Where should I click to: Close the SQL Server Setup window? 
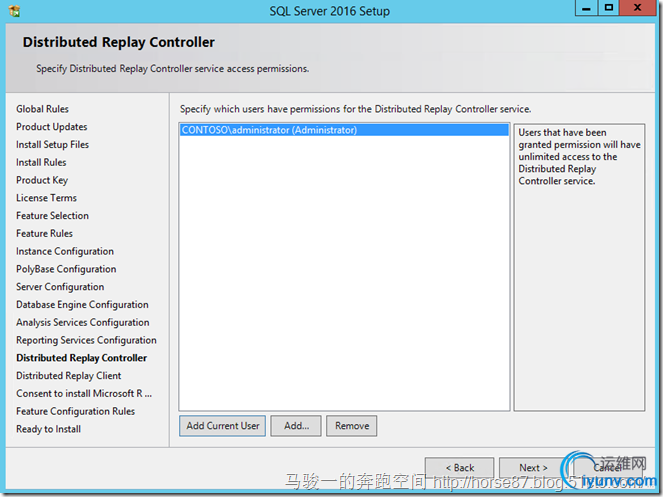point(638,8)
